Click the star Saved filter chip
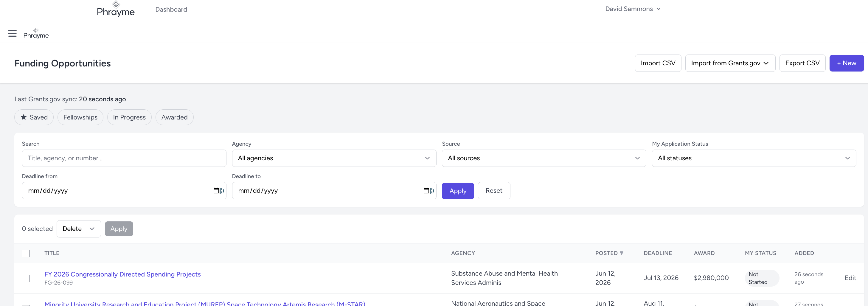The height and width of the screenshot is (306, 868). pos(34,117)
